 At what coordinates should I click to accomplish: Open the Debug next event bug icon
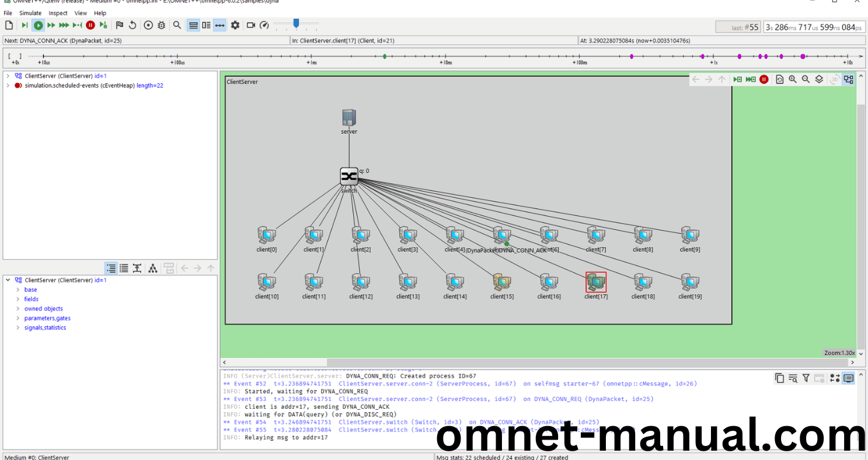pyautogui.click(x=161, y=25)
